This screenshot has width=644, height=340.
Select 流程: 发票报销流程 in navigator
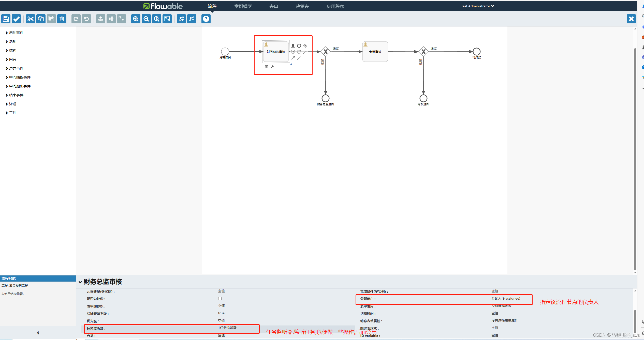click(38, 285)
